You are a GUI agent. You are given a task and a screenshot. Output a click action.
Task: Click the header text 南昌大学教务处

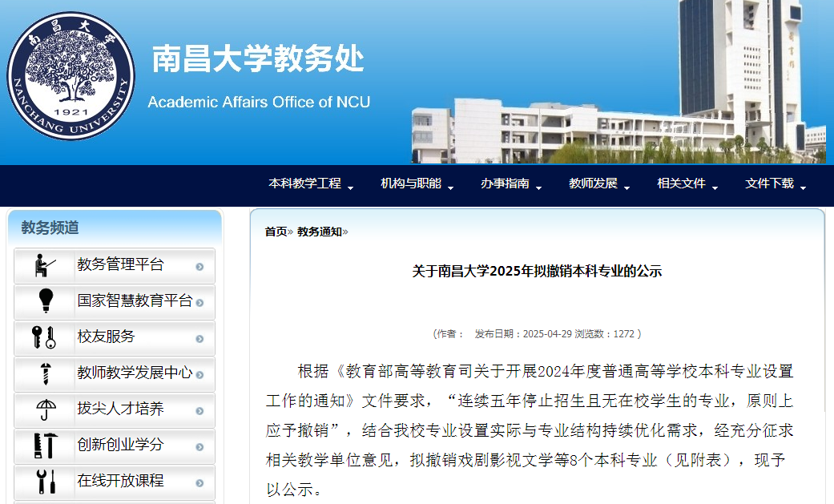tap(258, 58)
